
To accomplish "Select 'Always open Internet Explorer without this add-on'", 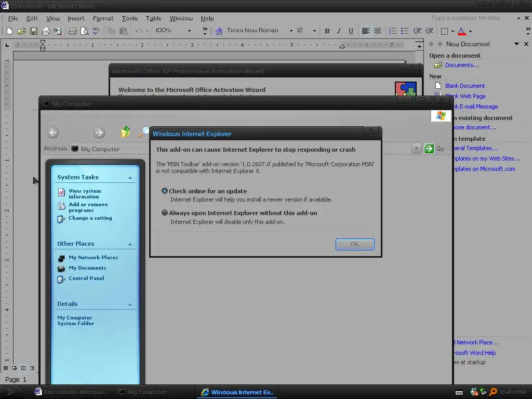I will pyautogui.click(x=165, y=212).
